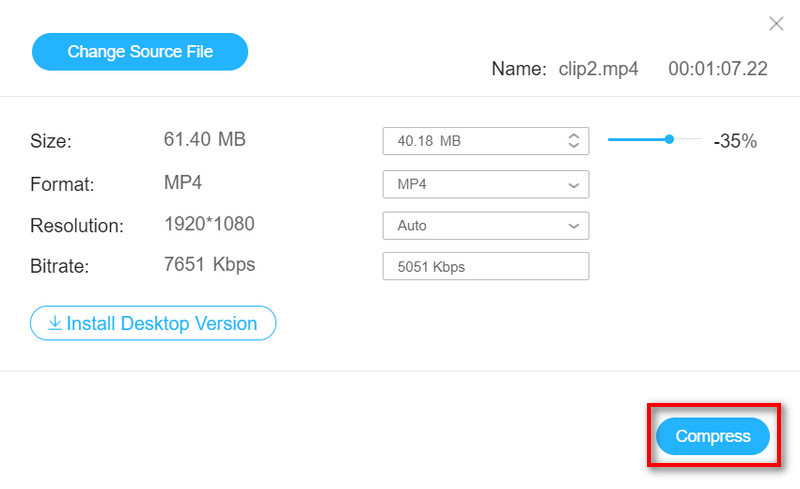Open the MP4 output format dropdown
800x489 pixels.
pos(485,185)
